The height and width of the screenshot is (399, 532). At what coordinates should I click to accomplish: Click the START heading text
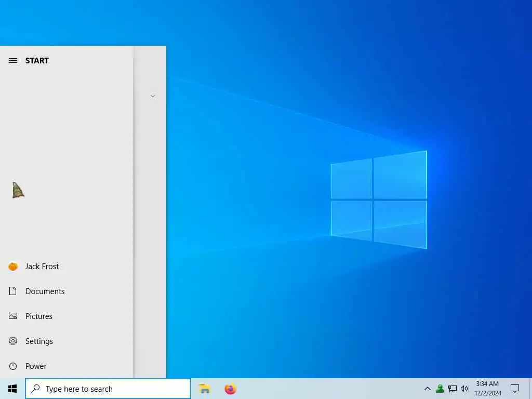click(x=37, y=61)
